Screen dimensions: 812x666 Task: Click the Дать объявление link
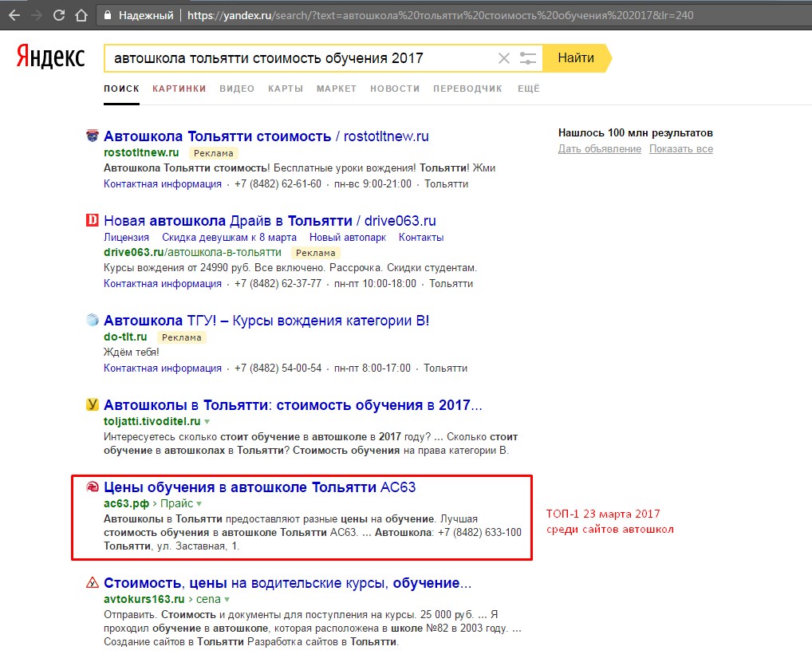coord(600,148)
